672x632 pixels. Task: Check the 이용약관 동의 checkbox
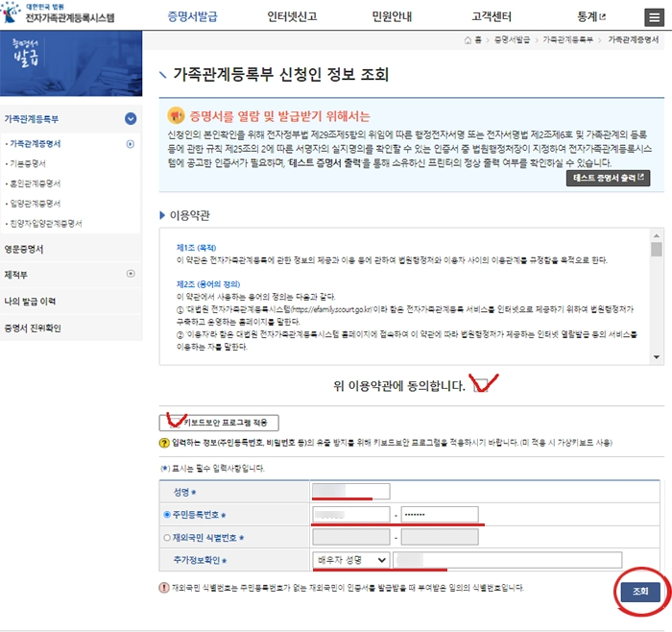point(481,385)
